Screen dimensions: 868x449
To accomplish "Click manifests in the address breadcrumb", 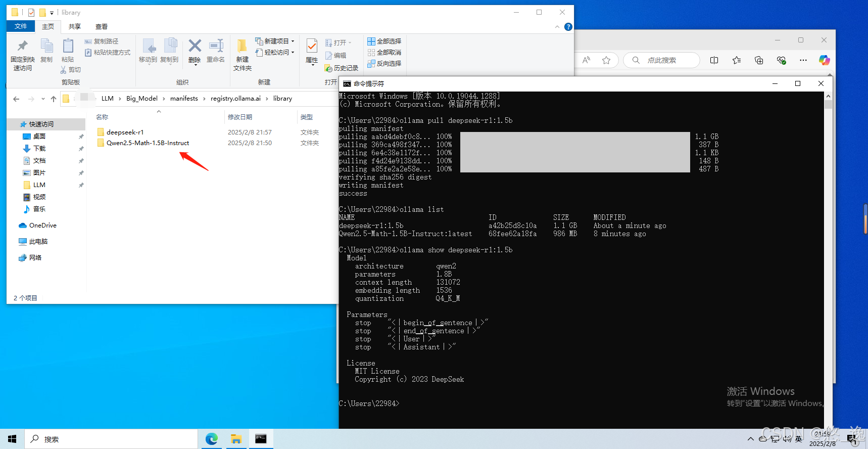I will 184,99.
